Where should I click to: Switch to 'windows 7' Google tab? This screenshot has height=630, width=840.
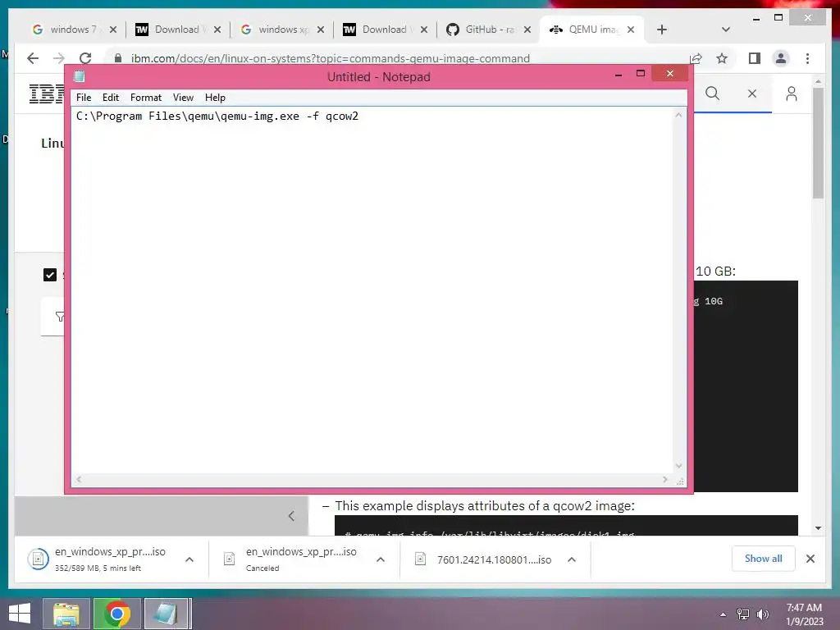(x=73, y=30)
